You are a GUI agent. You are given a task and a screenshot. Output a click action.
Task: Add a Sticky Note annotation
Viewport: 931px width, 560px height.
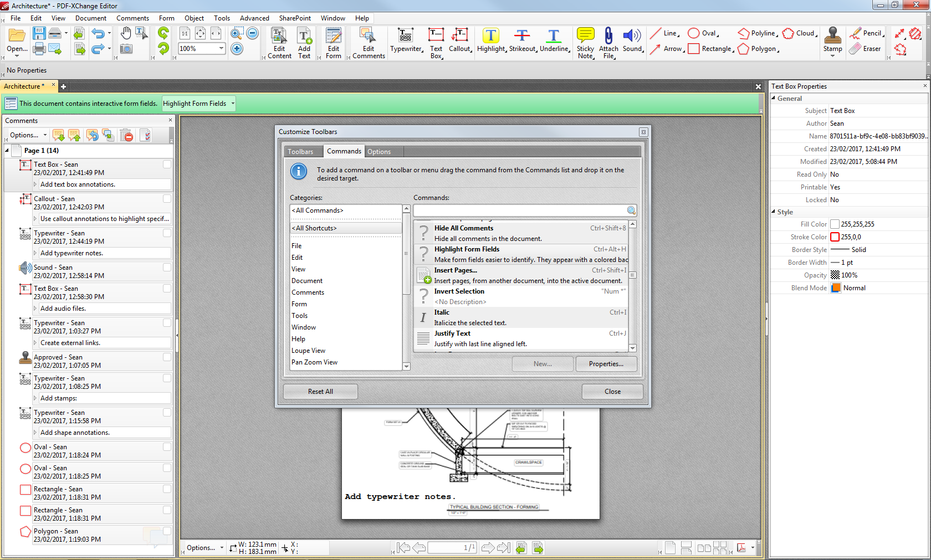(x=585, y=43)
